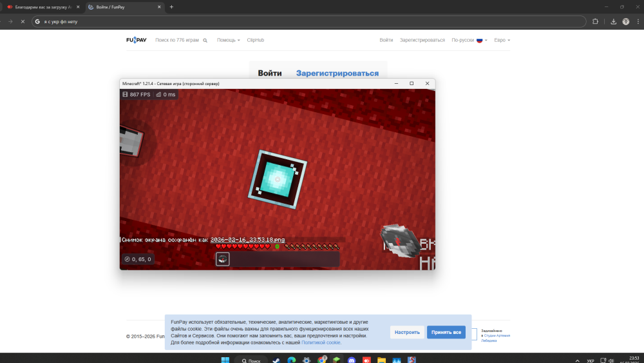Image resolution: width=644 pixels, height=363 pixels.
Task: Open the Студии Артемия Лебедева link
Action: [x=496, y=338]
